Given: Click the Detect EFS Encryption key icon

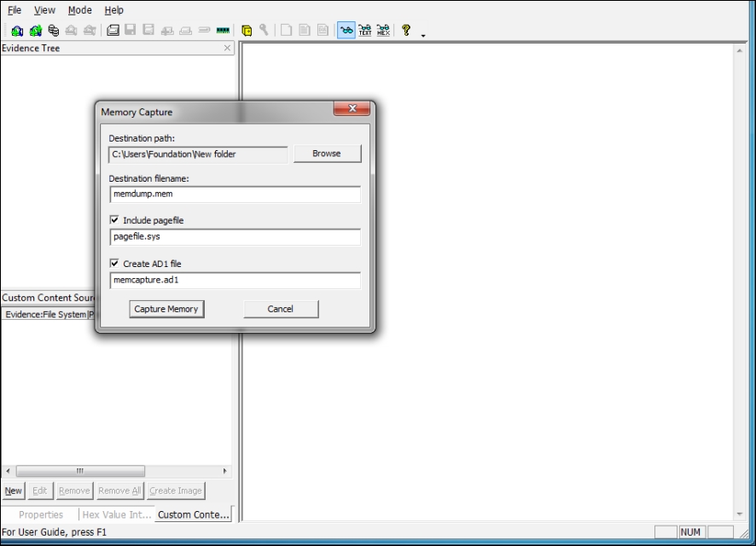Looking at the screenshot, I should [264, 31].
